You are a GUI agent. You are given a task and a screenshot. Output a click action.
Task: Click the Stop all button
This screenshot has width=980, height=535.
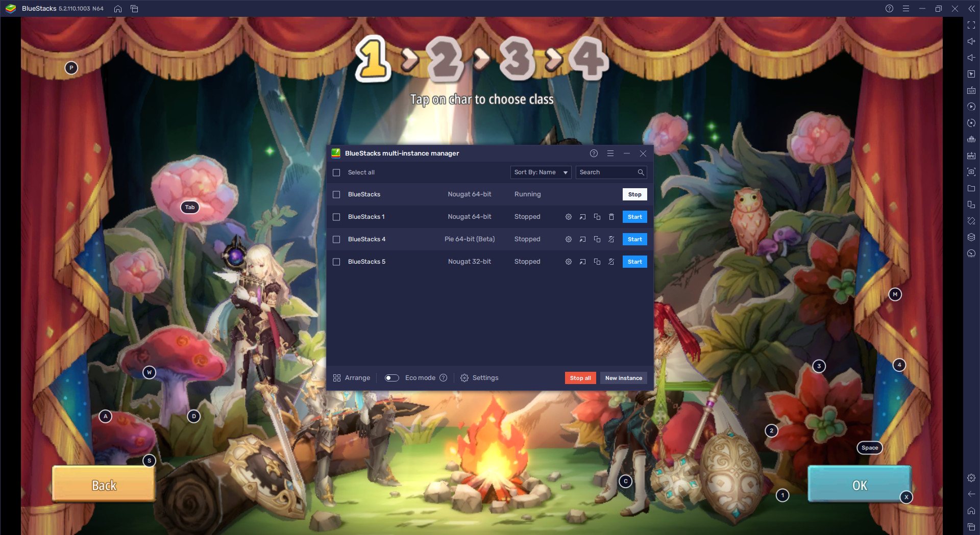[x=580, y=378]
